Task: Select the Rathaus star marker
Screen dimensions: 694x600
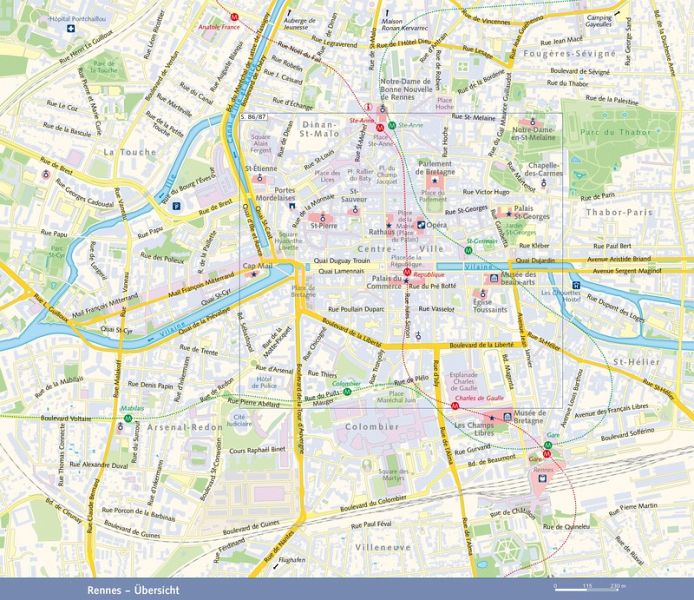Action: point(389,225)
